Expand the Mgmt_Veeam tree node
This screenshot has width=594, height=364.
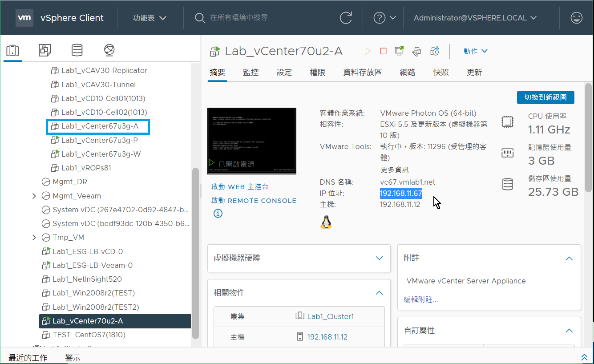point(34,196)
